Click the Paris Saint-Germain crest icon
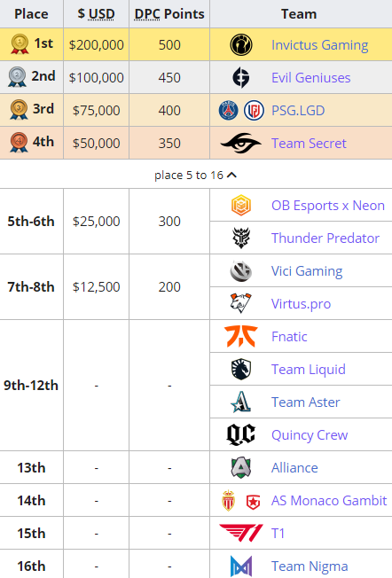 click(x=228, y=110)
